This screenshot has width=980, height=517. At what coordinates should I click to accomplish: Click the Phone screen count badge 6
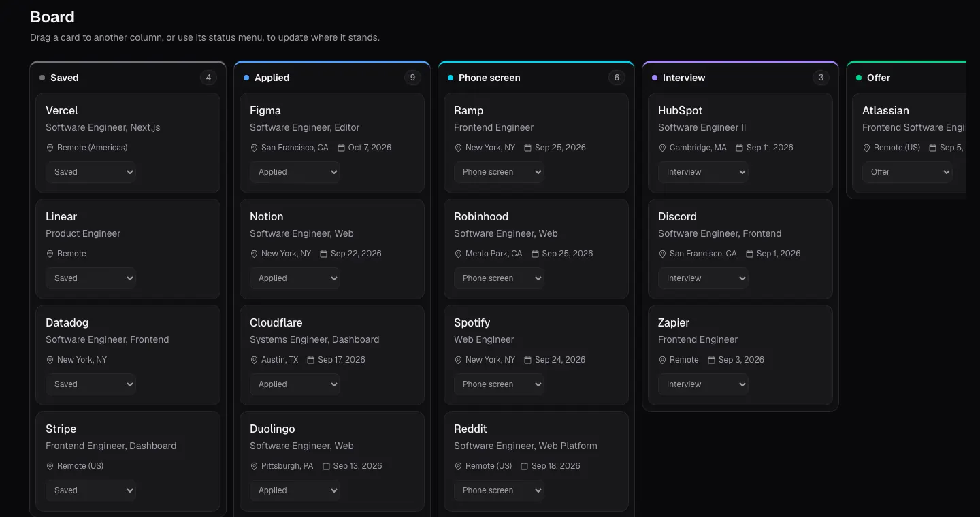(x=617, y=78)
